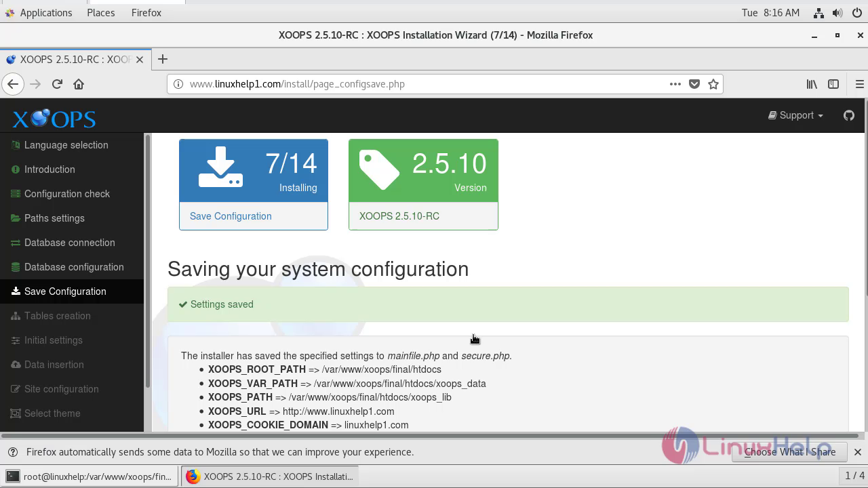Open the Places menu
This screenshot has width=868, height=488.
tap(101, 13)
